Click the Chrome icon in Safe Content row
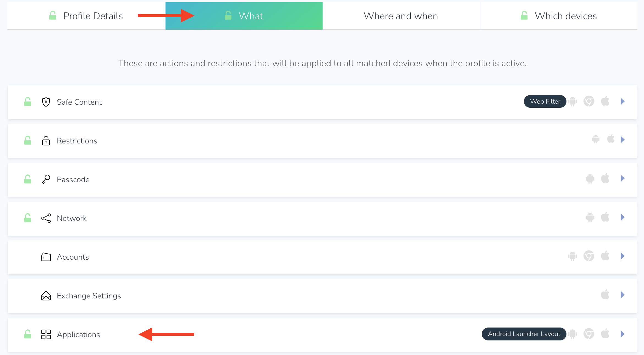The height and width of the screenshot is (355, 644). pos(589,101)
